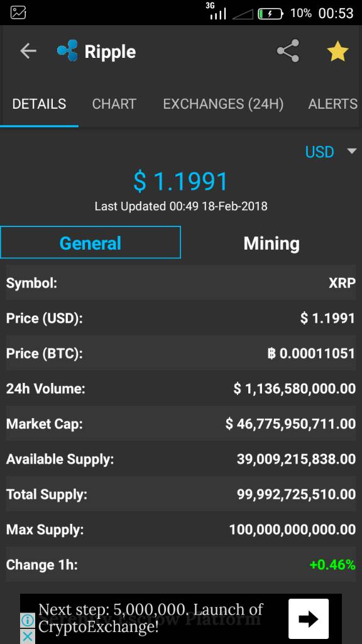Select the General section button
This screenshot has width=362, height=644.
[x=90, y=242]
